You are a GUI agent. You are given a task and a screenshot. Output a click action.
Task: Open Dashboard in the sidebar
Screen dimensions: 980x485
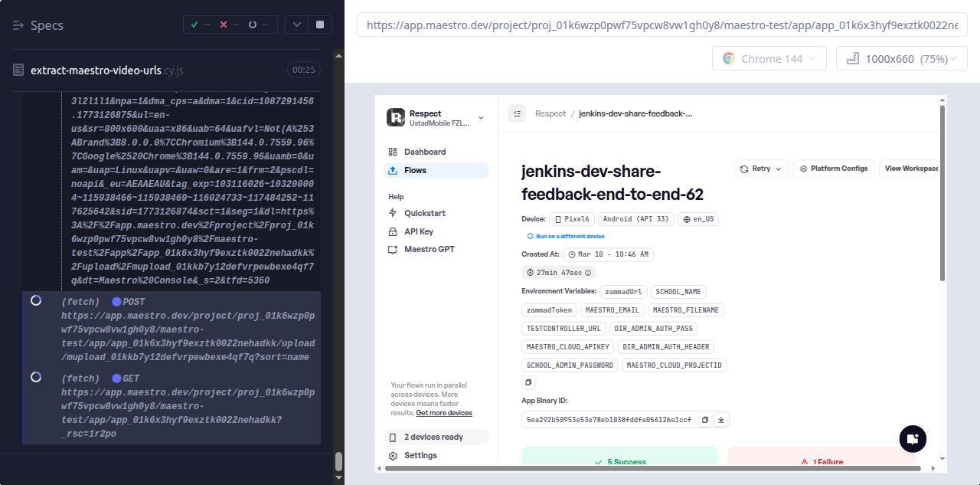pyautogui.click(x=425, y=152)
